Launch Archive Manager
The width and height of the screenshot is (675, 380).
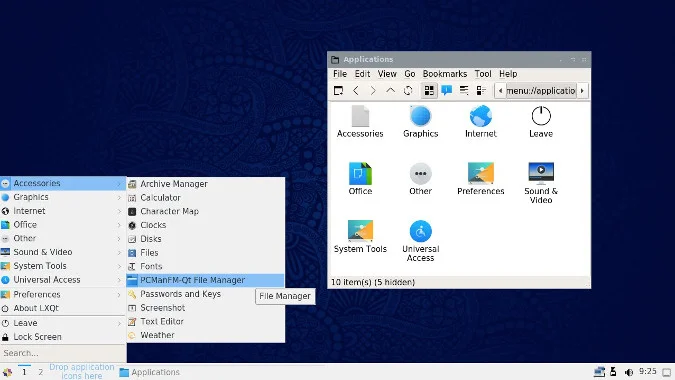(x=205, y=184)
